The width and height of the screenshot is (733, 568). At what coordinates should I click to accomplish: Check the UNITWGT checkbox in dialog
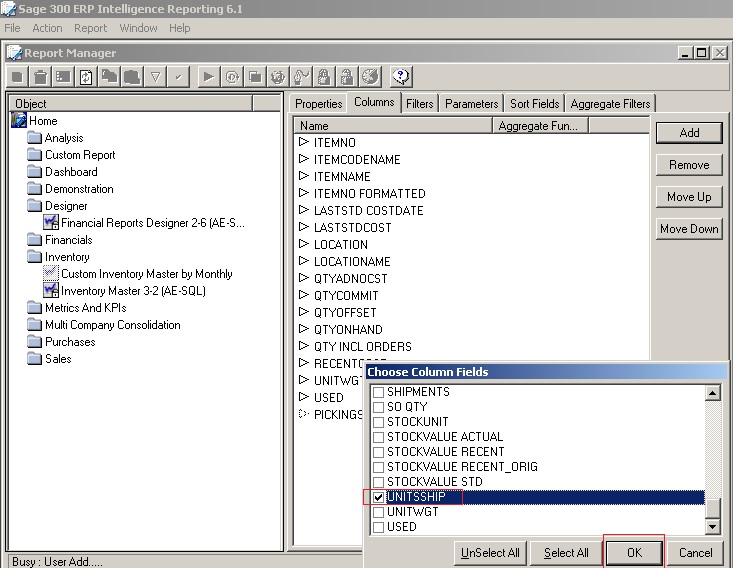[x=378, y=512]
